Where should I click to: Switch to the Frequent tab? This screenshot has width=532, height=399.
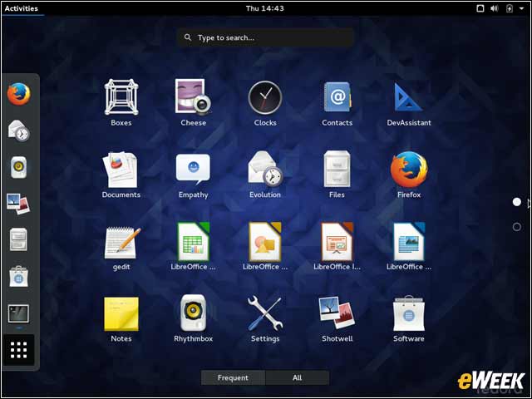(x=233, y=377)
